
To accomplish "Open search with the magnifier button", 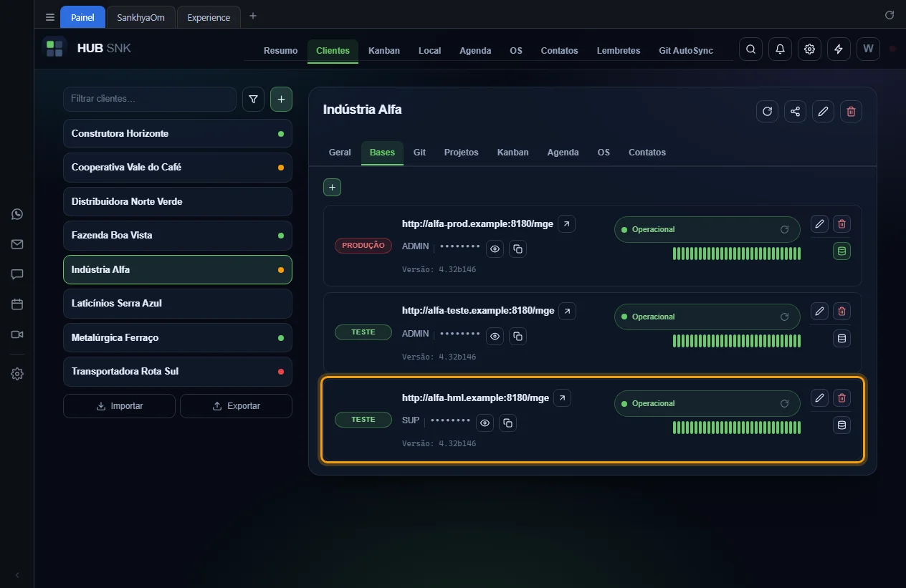I will pyautogui.click(x=750, y=49).
